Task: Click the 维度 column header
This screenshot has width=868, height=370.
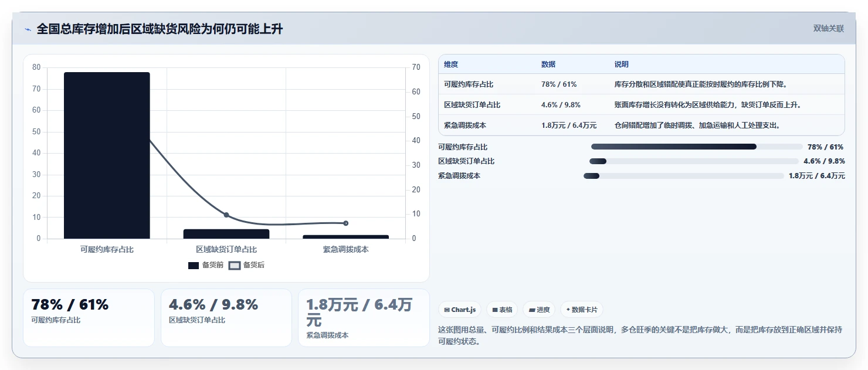Action: (451, 65)
